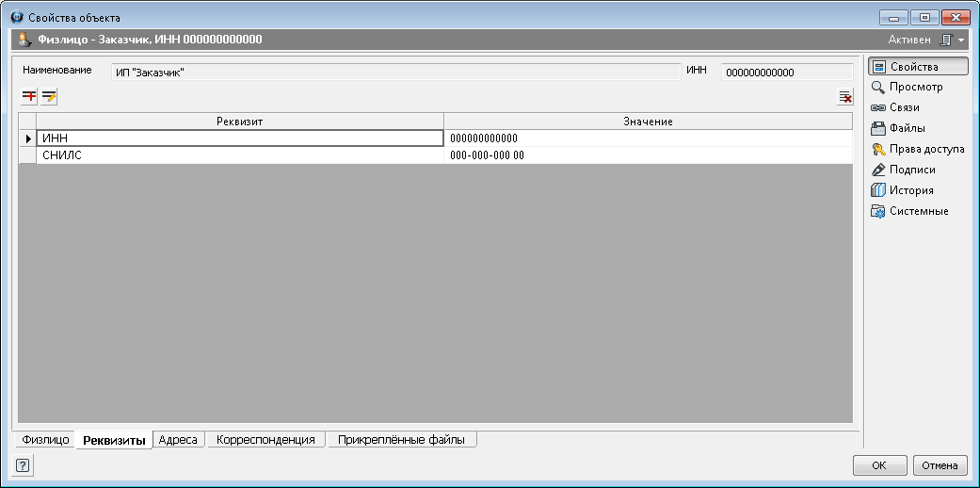Click the add requisite row icon
980x488 pixels.
tap(29, 96)
